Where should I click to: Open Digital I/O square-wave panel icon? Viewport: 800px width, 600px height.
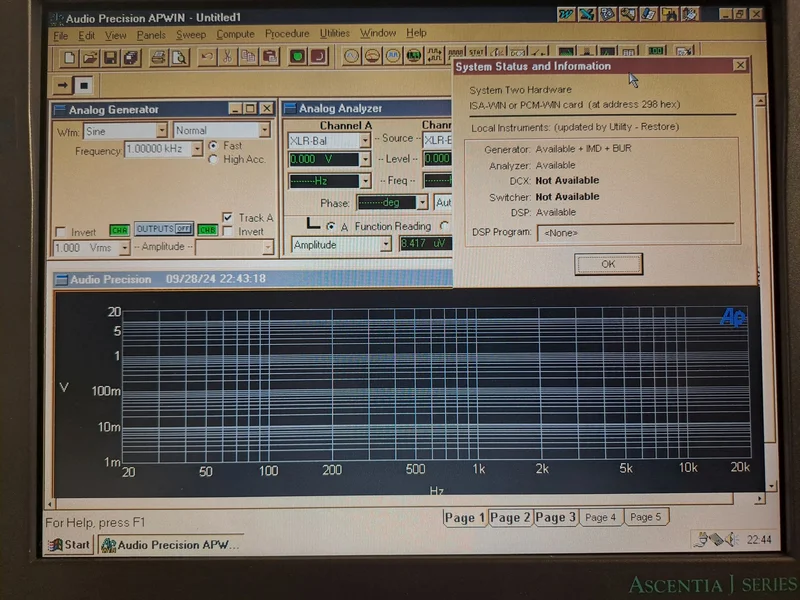coord(435,54)
